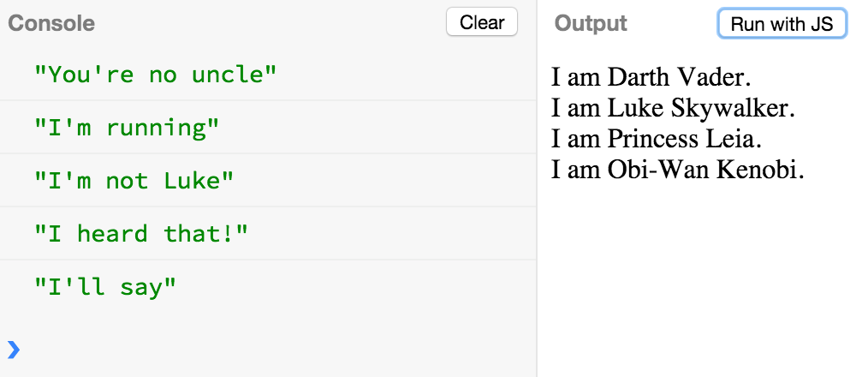Click the divider between Console and Output panels
This screenshot has width=868, height=377.
coord(537,188)
